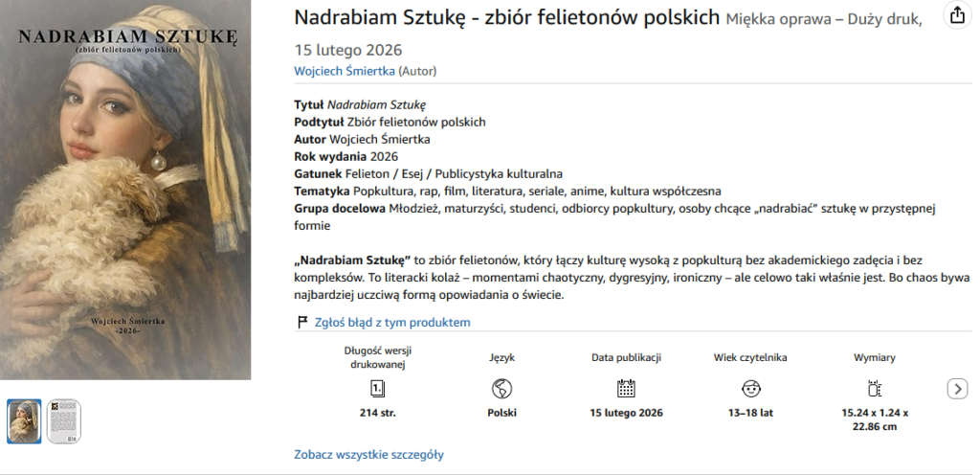Click the share icon at top right
980x475 pixels.
957,14
